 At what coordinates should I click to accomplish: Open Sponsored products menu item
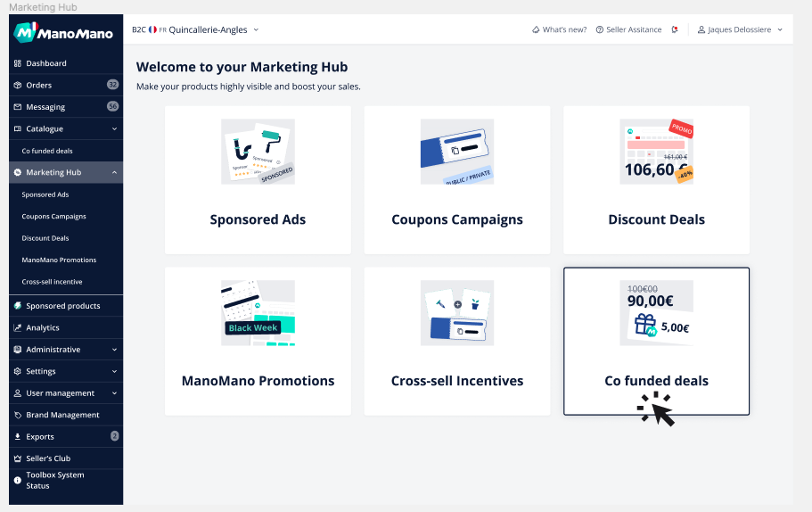66,306
